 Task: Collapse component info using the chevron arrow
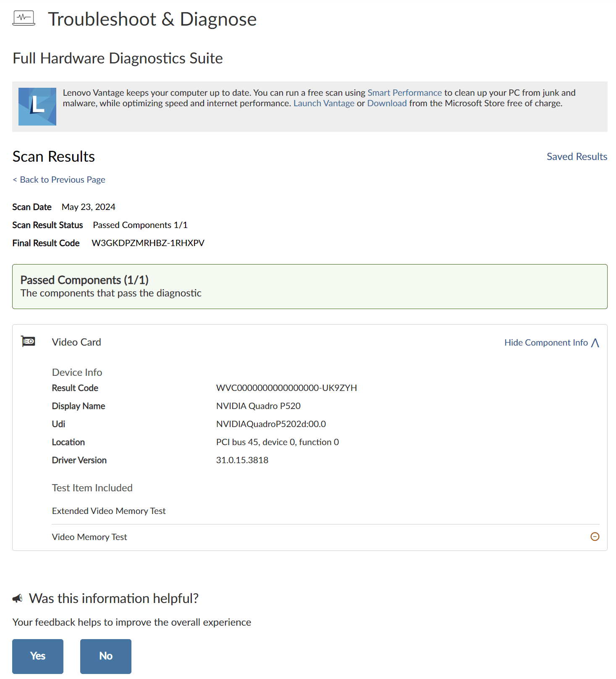tap(595, 343)
